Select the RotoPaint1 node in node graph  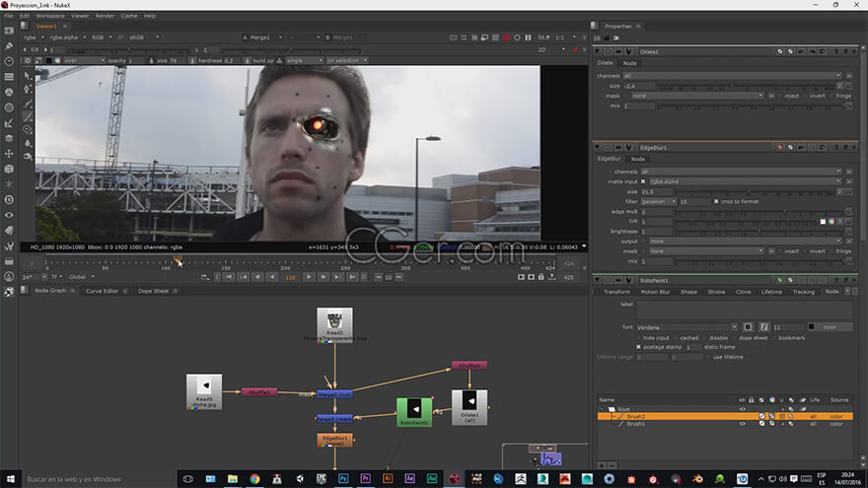(414, 412)
